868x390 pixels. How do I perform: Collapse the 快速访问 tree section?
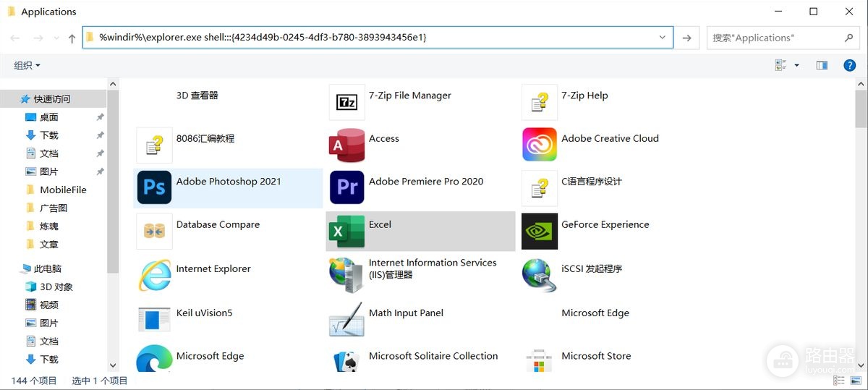12,99
